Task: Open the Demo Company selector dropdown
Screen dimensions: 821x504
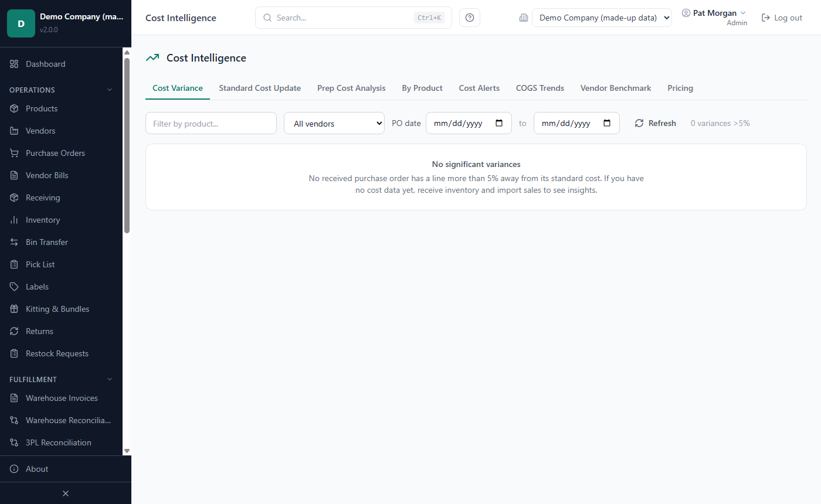Action: [x=602, y=18]
